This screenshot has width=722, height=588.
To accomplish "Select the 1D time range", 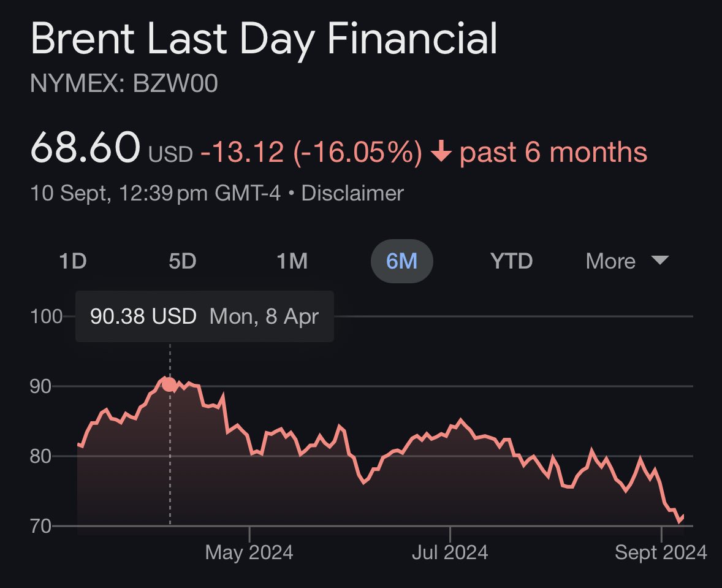I will pos(73,261).
